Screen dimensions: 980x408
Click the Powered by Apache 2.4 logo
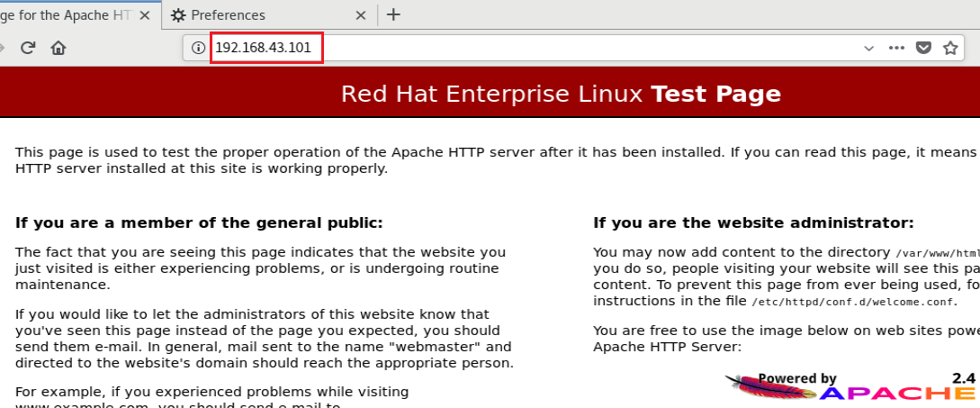tap(850, 385)
